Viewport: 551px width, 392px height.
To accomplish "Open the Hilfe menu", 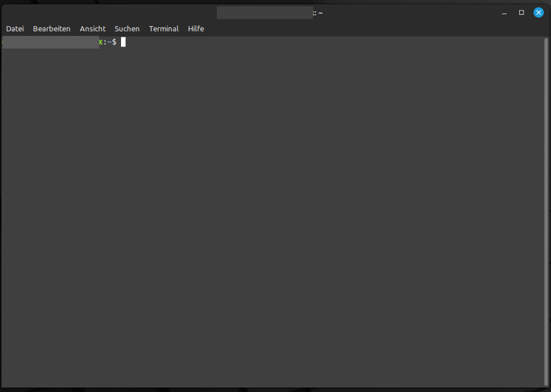I will (196, 29).
